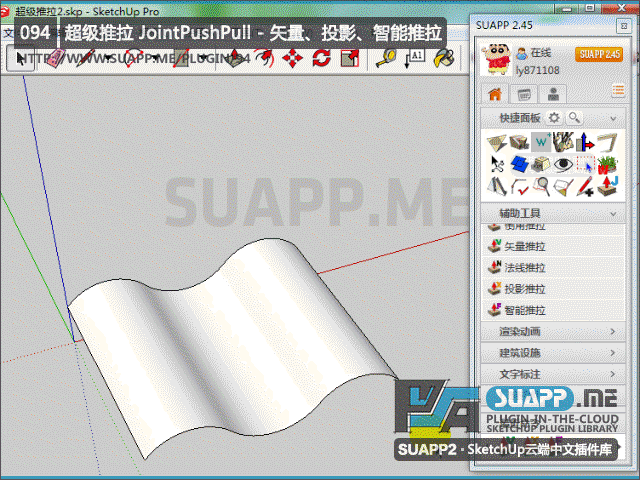
Task: Open pencil tool dropdown arrow
Action: [108, 60]
